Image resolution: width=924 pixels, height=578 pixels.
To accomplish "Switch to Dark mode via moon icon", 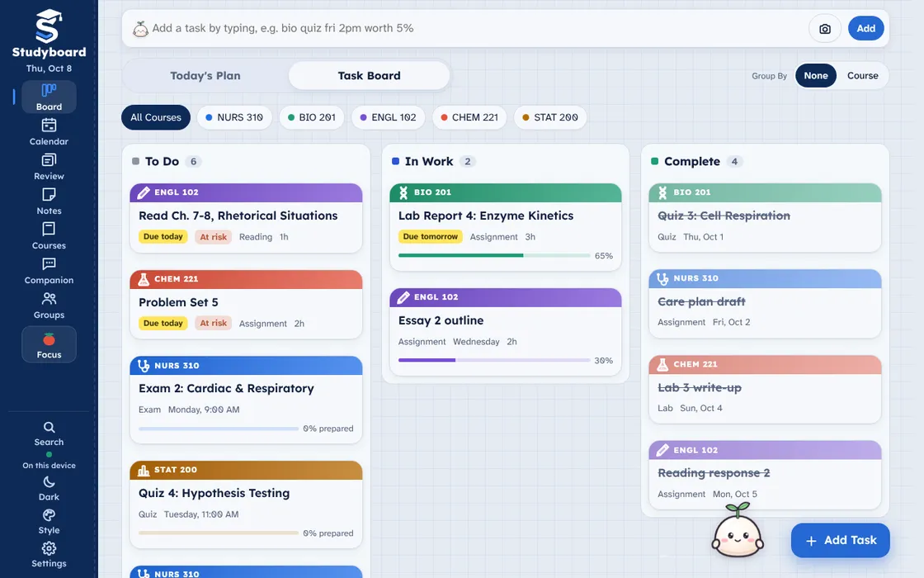I will click(49, 489).
